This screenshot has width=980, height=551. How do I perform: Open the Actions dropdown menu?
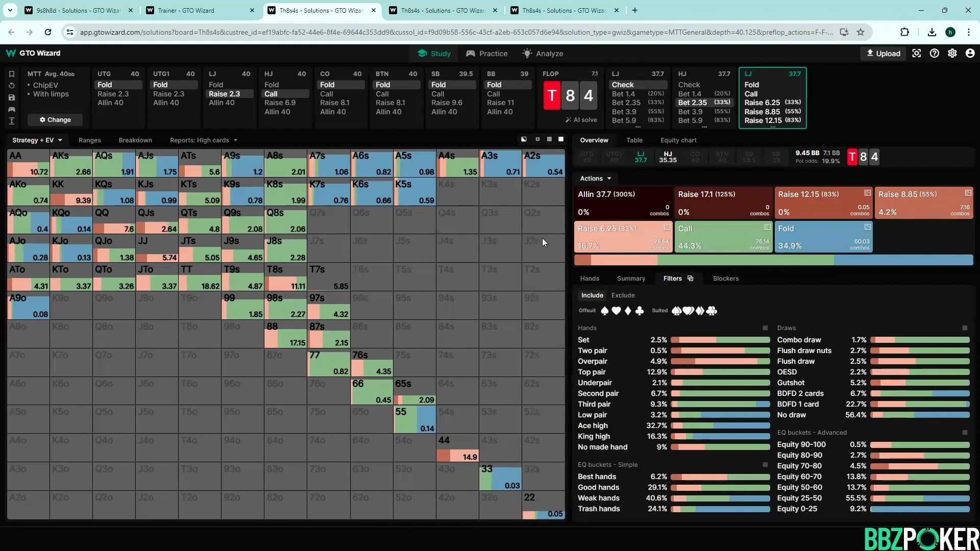pos(595,179)
